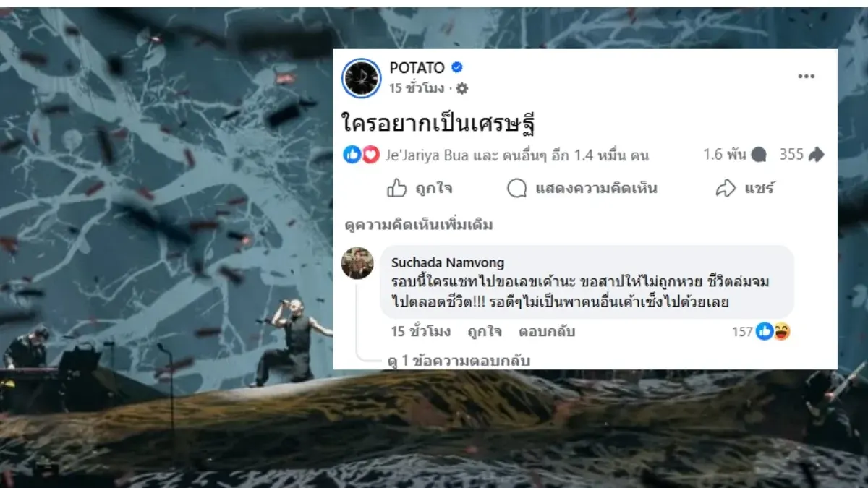The height and width of the screenshot is (488, 868).
Task: Click the blue verified badge beside POTATO
Action: [x=457, y=67]
